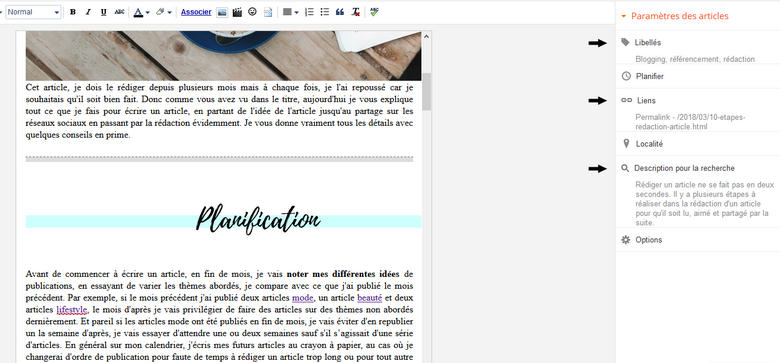This screenshot has width=780, height=363.
Task: Click the Associer link button
Action: click(196, 12)
